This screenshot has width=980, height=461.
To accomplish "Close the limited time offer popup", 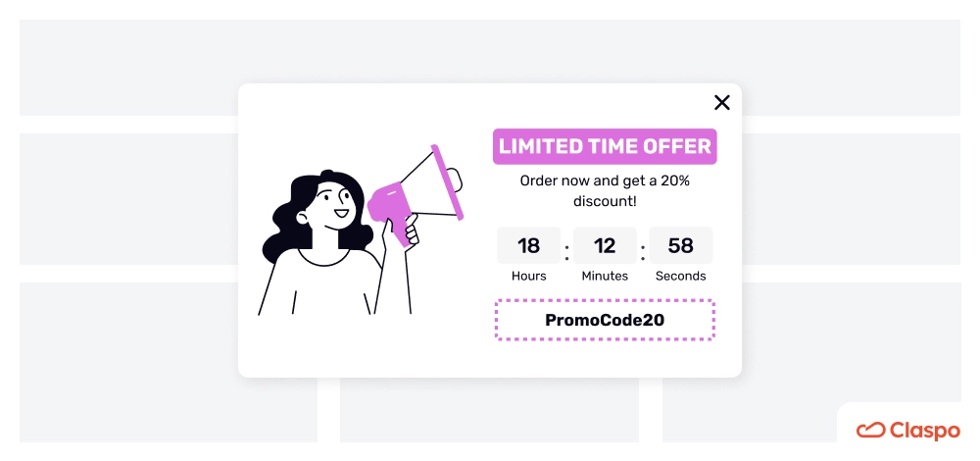I will point(722,103).
